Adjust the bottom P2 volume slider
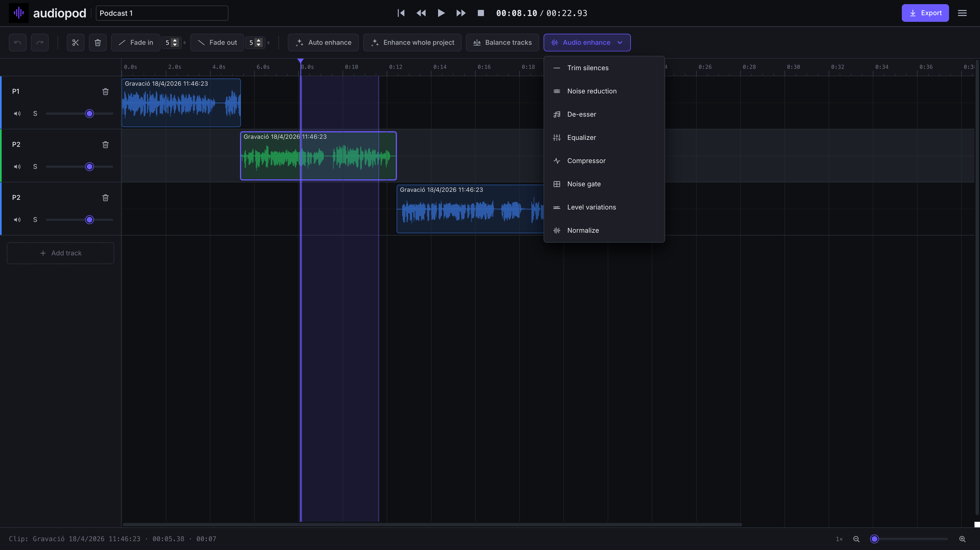The image size is (980, 550). coord(79,220)
